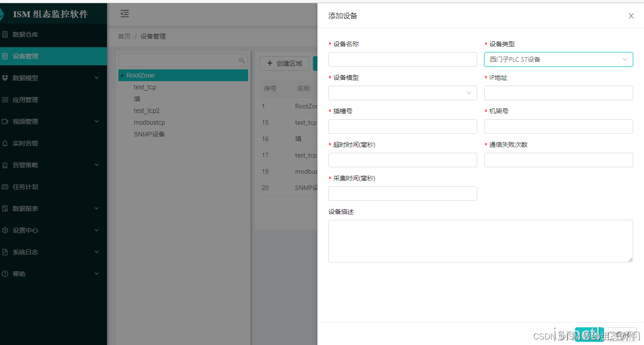Collapse the RootZone tree node arrow
The width and height of the screenshot is (644, 345).
click(x=122, y=75)
